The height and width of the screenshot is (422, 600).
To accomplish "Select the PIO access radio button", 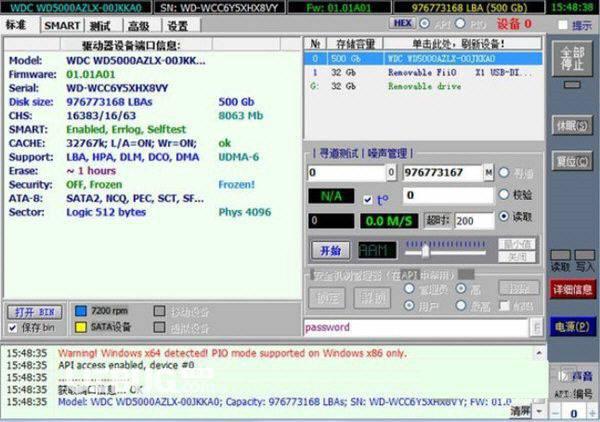I will [x=460, y=24].
